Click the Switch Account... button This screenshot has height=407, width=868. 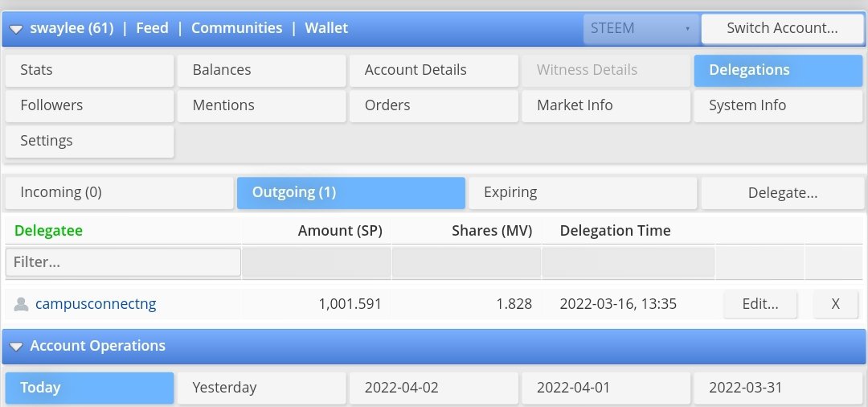click(782, 28)
